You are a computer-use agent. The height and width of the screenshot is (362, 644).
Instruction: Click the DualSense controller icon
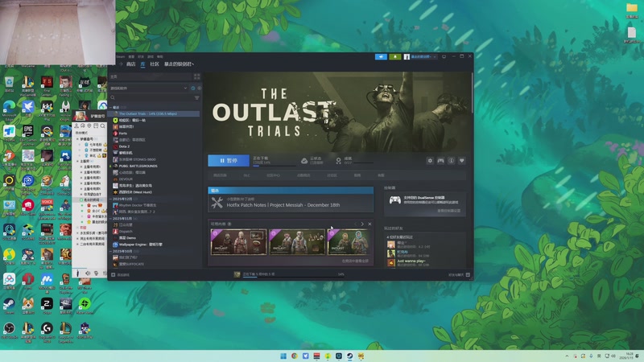tap(394, 200)
